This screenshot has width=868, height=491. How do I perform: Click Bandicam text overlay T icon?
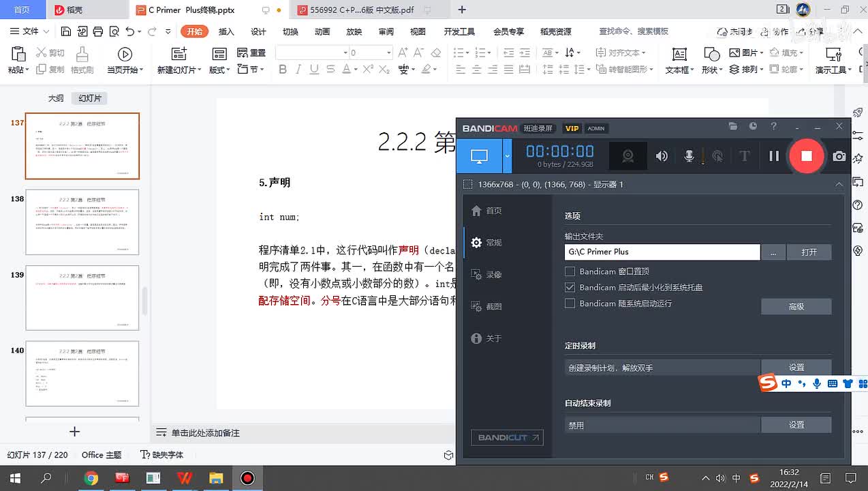[744, 156]
